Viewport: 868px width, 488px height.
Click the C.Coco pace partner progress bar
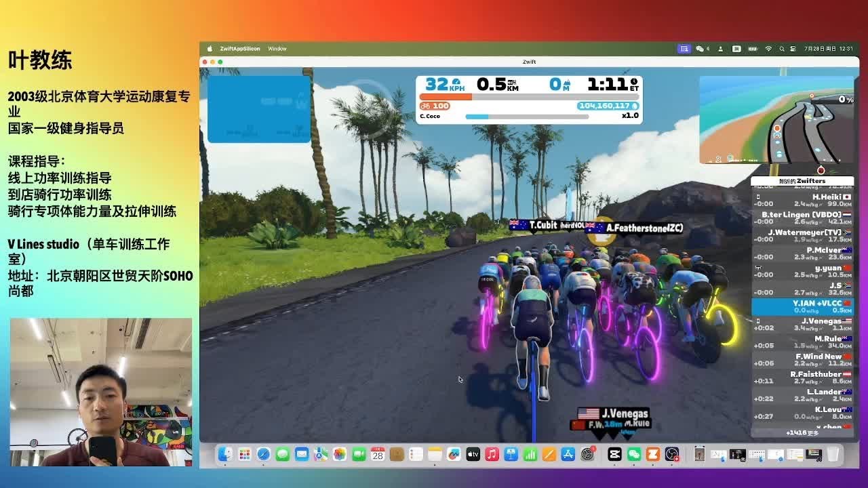527,117
